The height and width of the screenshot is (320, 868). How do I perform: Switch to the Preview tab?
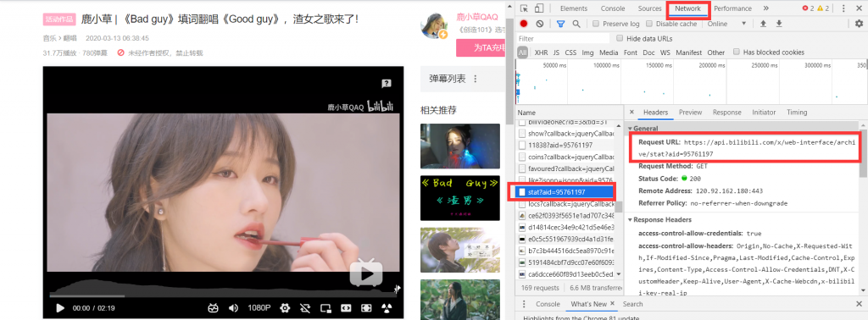[x=690, y=113]
